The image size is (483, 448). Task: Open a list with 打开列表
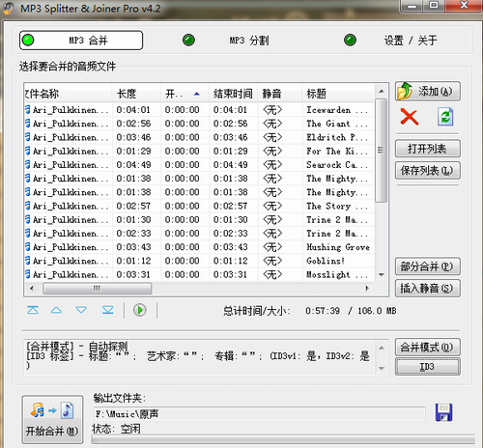tap(428, 149)
